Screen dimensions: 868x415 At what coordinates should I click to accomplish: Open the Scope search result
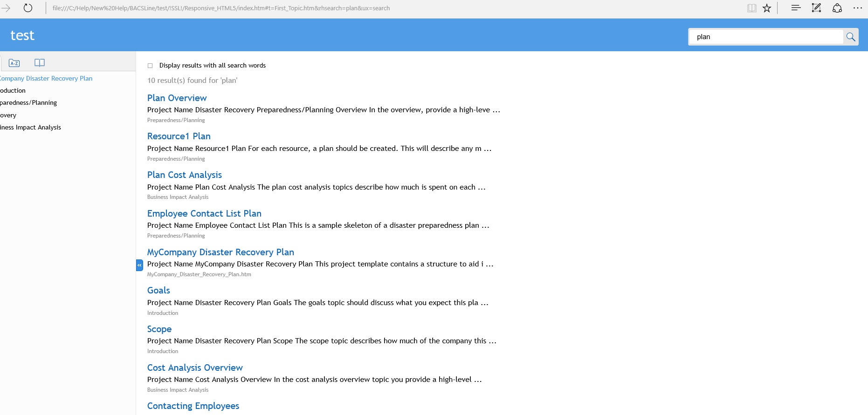pos(159,329)
